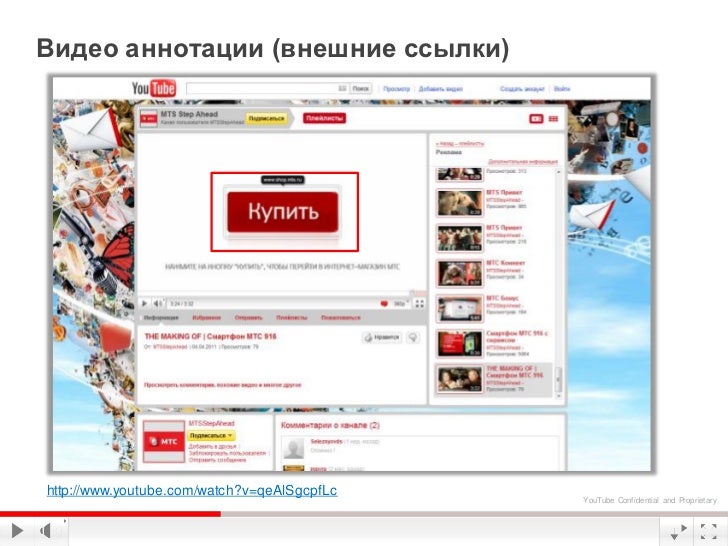Viewport: 728px width, 546px height.
Task: Click the on-screen keyboard icon in search box
Action: (x=342, y=88)
